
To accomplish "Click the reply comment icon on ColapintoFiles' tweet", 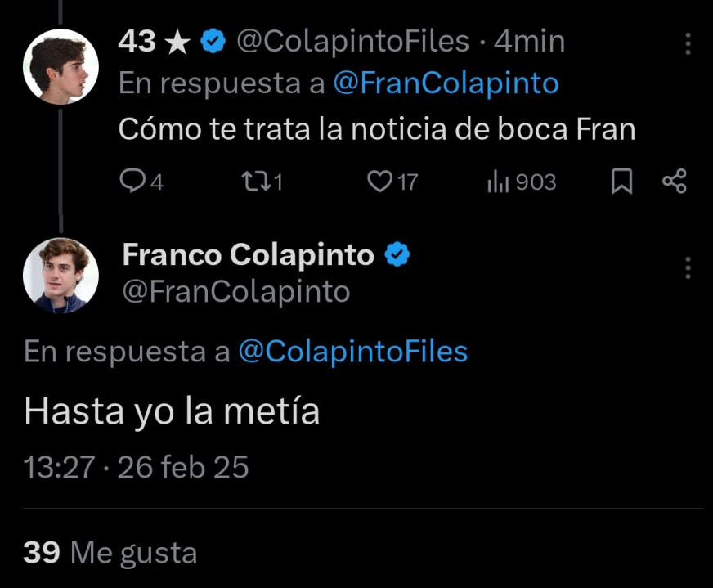I will click(132, 182).
